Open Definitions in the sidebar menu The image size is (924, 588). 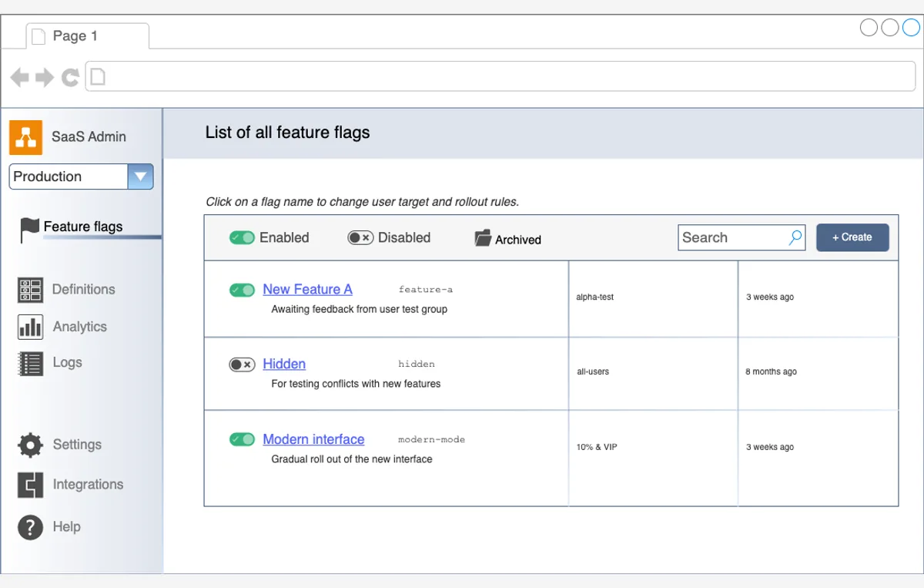coord(83,290)
